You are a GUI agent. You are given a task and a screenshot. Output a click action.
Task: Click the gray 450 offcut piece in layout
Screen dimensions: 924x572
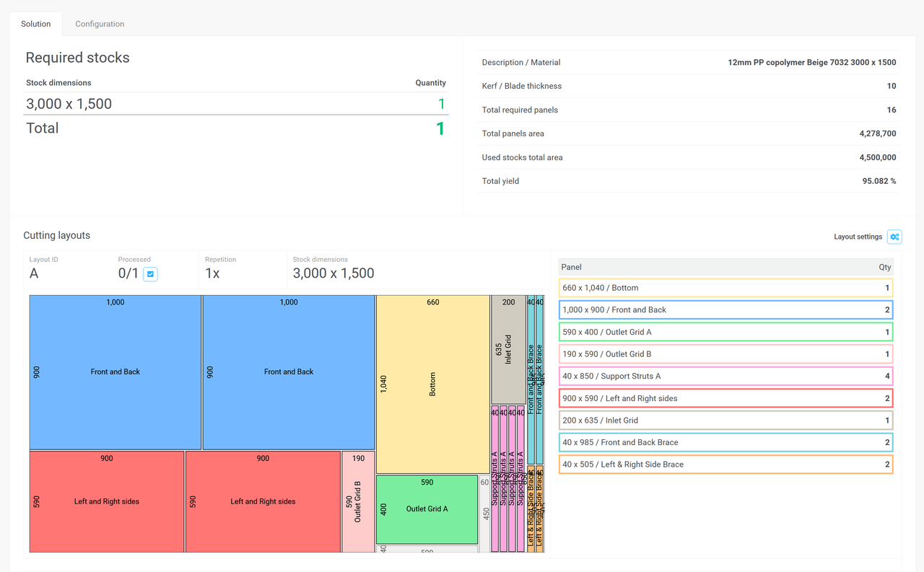pyautogui.click(x=485, y=514)
